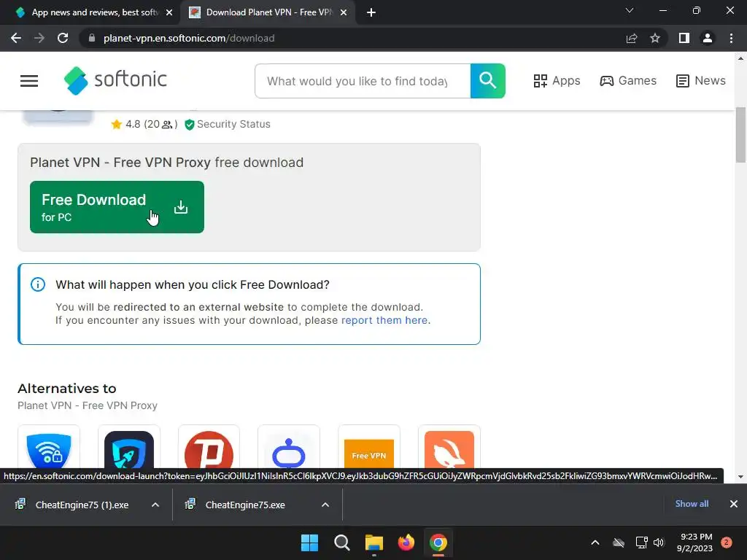Click the download arrow icon on Free Download
This screenshot has width=747, height=560.
tap(181, 207)
